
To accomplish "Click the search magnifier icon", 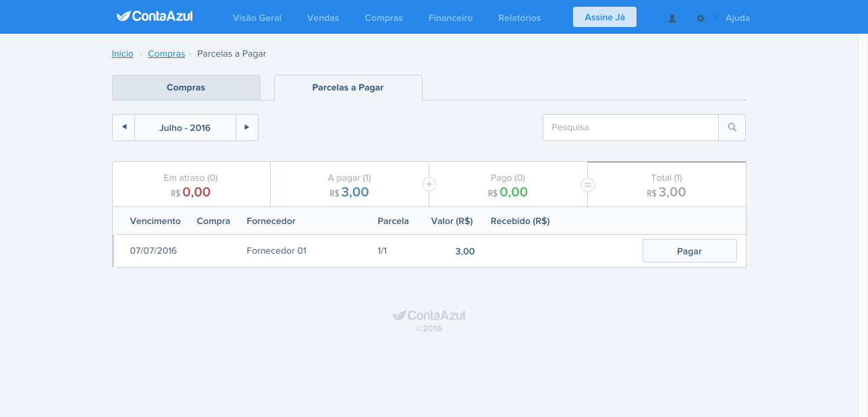I will coord(732,128).
